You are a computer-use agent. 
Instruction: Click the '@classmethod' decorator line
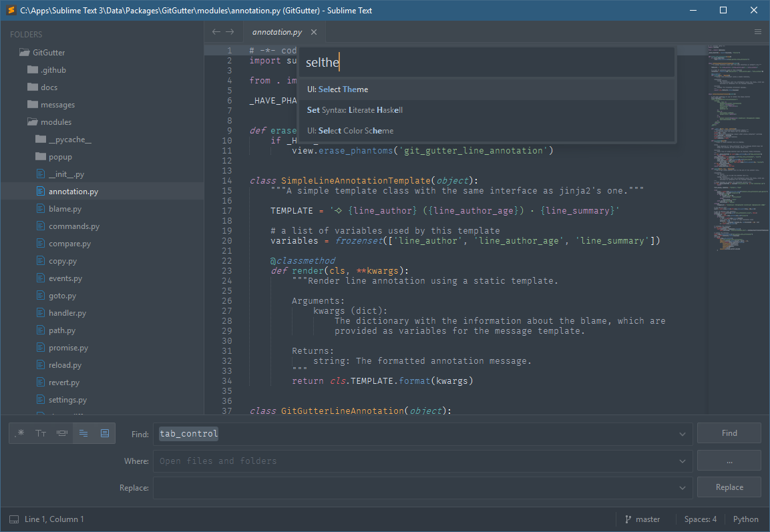pos(303,260)
